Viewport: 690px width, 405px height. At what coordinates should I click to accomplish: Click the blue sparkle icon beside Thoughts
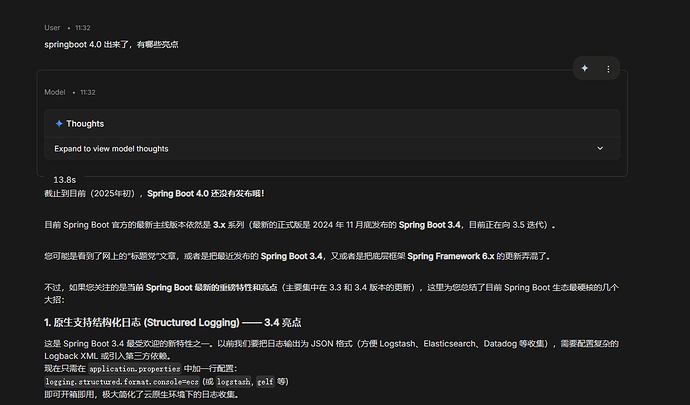[x=59, y=124]
